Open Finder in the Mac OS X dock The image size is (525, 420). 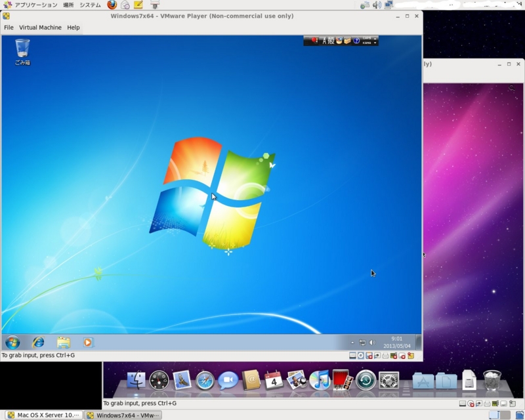pyautogui.click(x=136, y=381)
